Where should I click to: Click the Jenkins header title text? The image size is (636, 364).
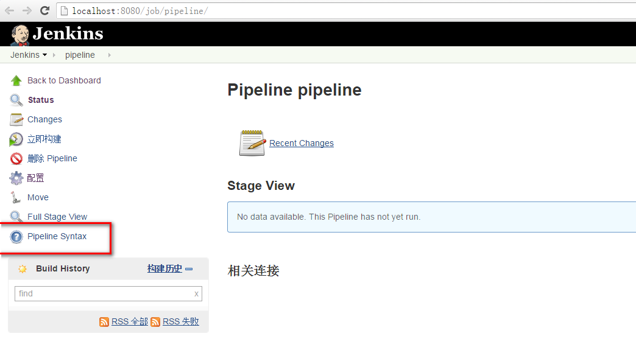click(68, 33)
